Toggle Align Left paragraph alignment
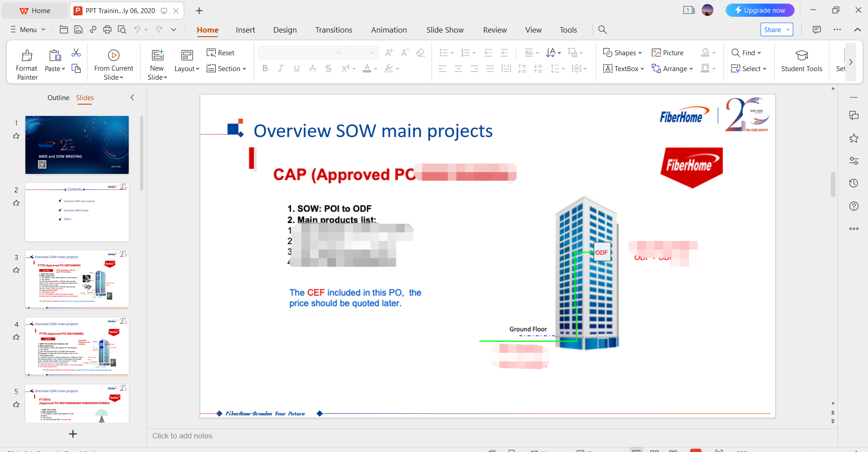This screenshot has width=868, height=452. point(443,68)
